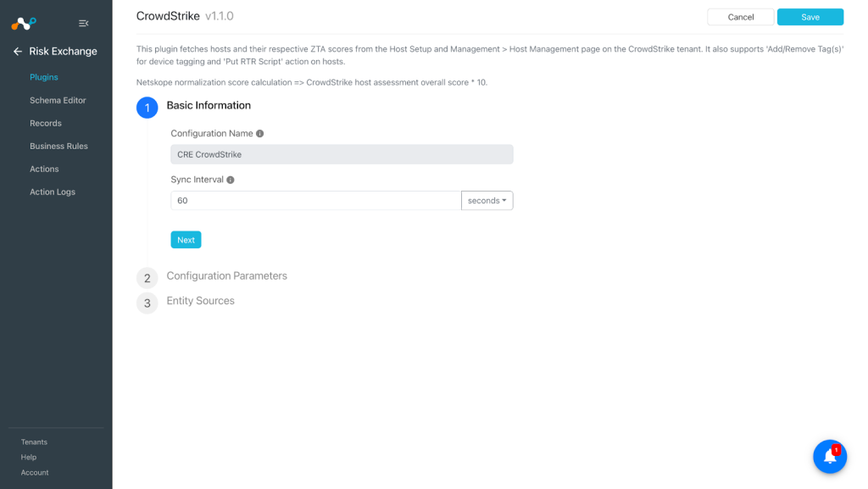
Task: Click the Cancel button
Action: pos(741,17)
